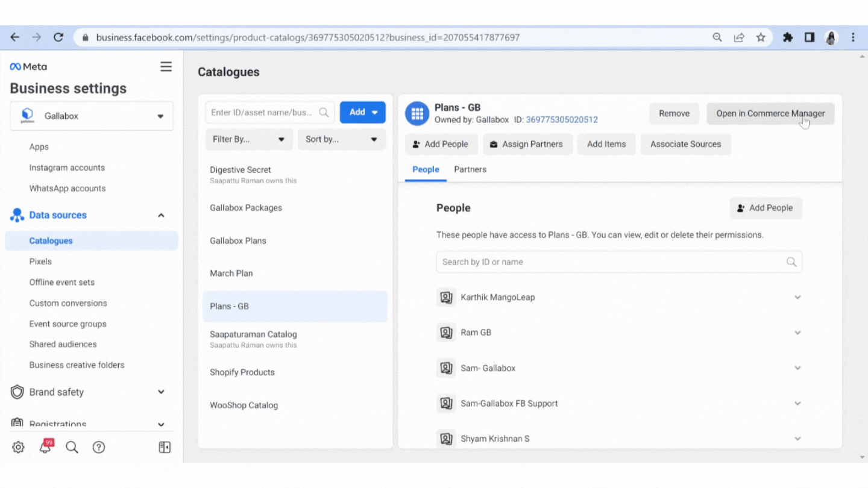
Task: Collapse the Data sources section
Action: (161, 215)
